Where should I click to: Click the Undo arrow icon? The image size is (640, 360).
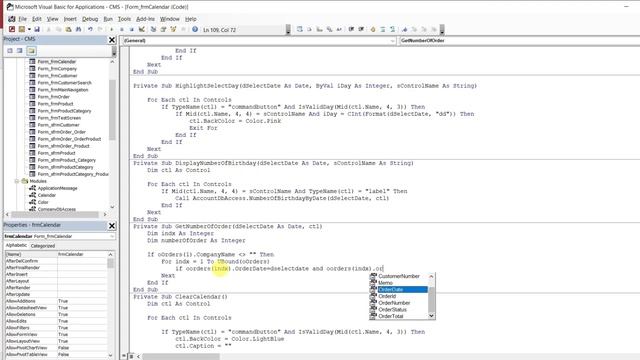90,29
